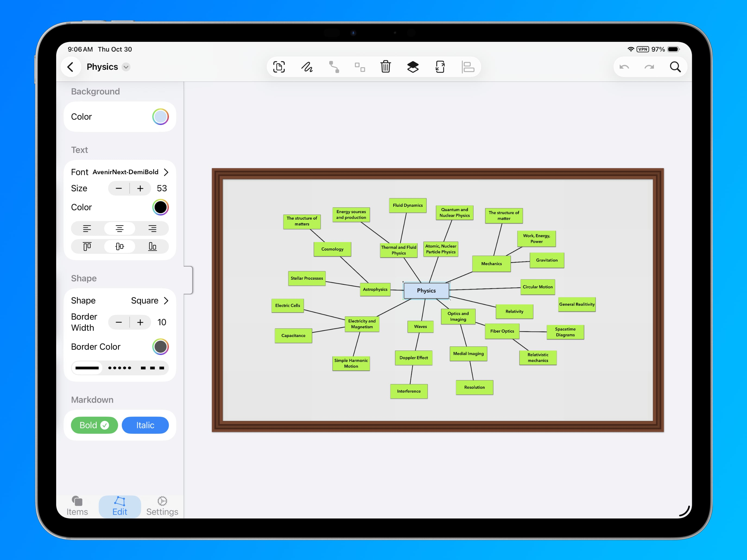Screen dimensions: 747x560
Task: Select the freehand drawing tool icon
Action: coord(307,67)
